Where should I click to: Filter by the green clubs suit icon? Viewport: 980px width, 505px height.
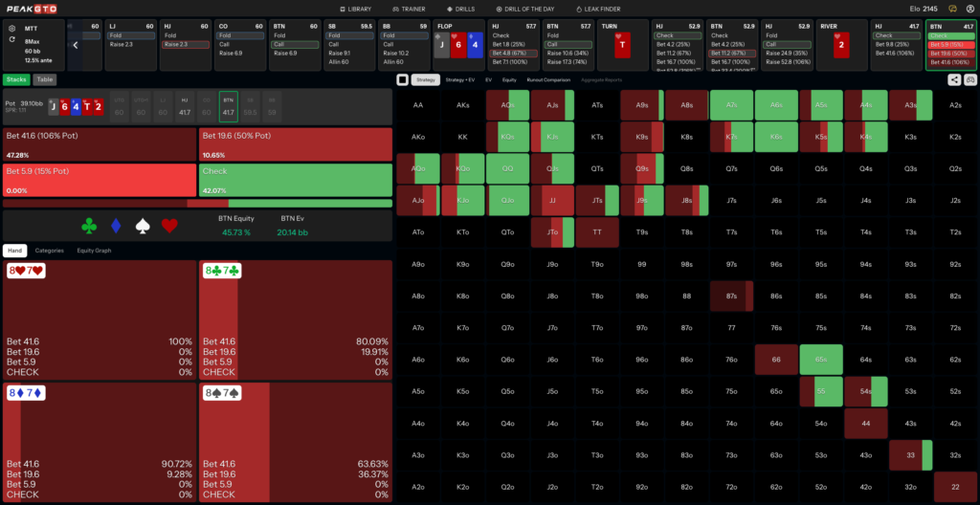tap(89, 226)
